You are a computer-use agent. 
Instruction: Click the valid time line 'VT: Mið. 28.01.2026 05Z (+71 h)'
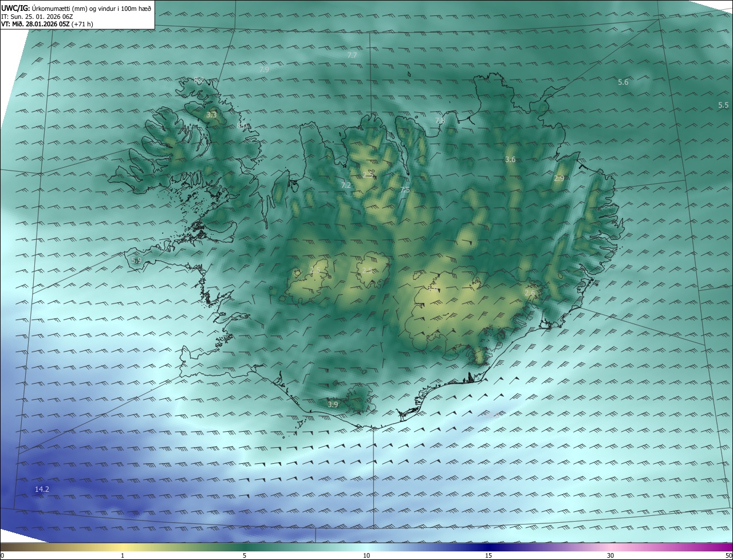pyautogui.click(x=48, y=24)
